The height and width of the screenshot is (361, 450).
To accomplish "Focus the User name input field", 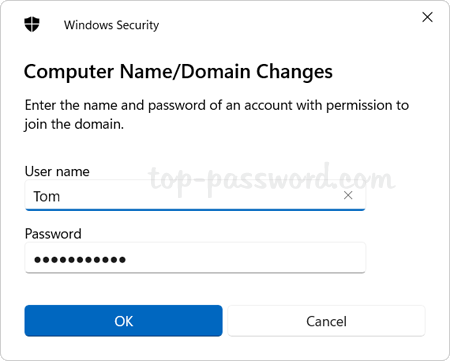I will pyautogui.click(x=195, y=195).
